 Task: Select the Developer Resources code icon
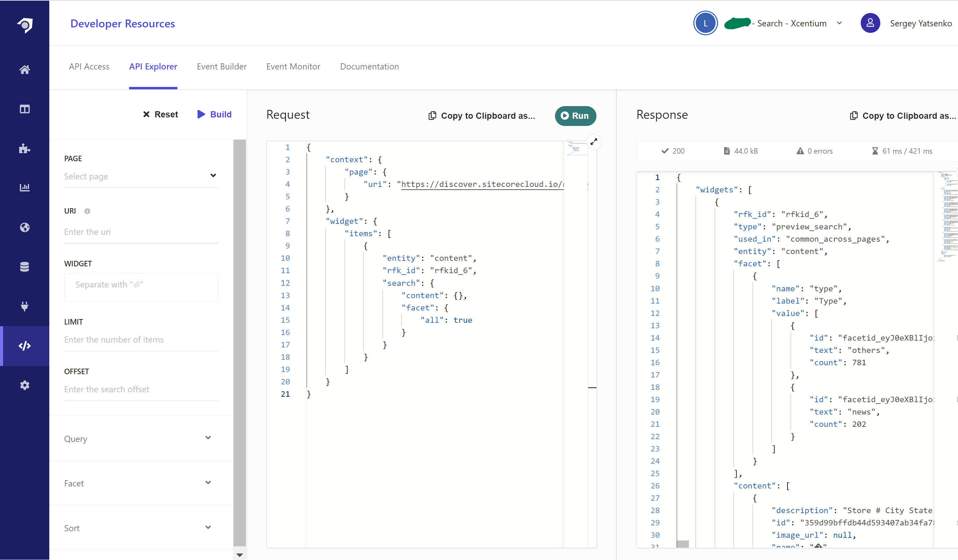[x=25, y=346]
